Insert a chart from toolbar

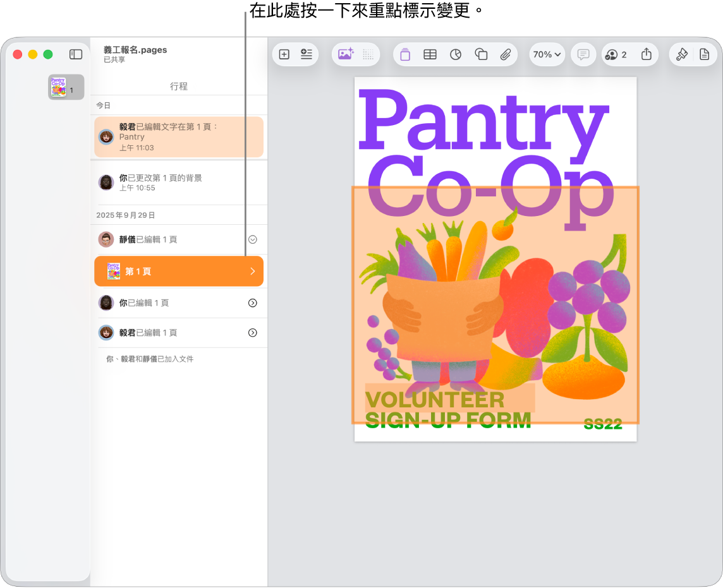(x=455, y=54)
